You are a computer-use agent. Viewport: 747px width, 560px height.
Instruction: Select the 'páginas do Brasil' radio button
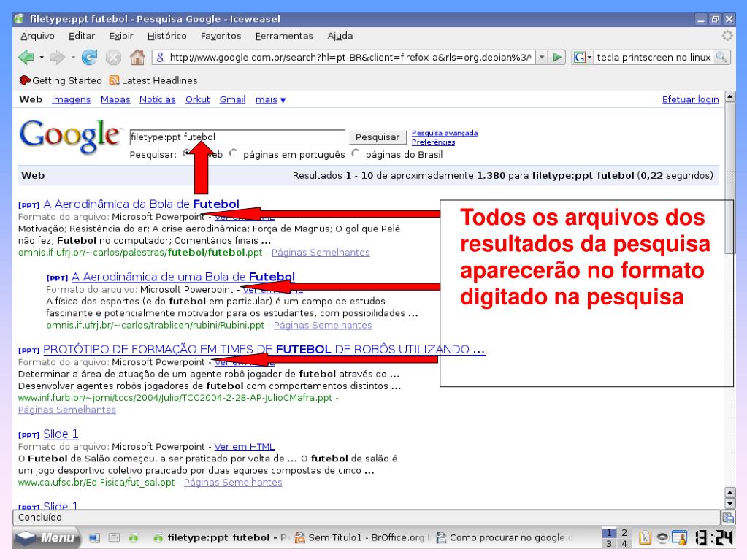tap(356, 153)
